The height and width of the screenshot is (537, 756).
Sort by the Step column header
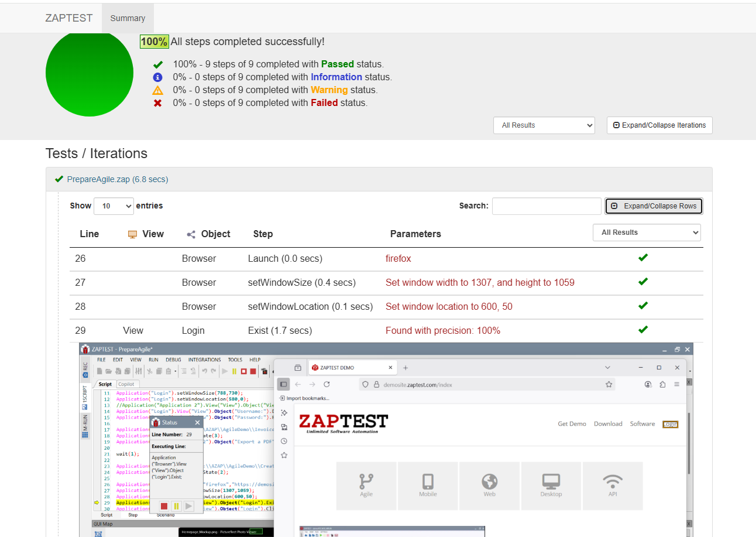coord(263,234)
